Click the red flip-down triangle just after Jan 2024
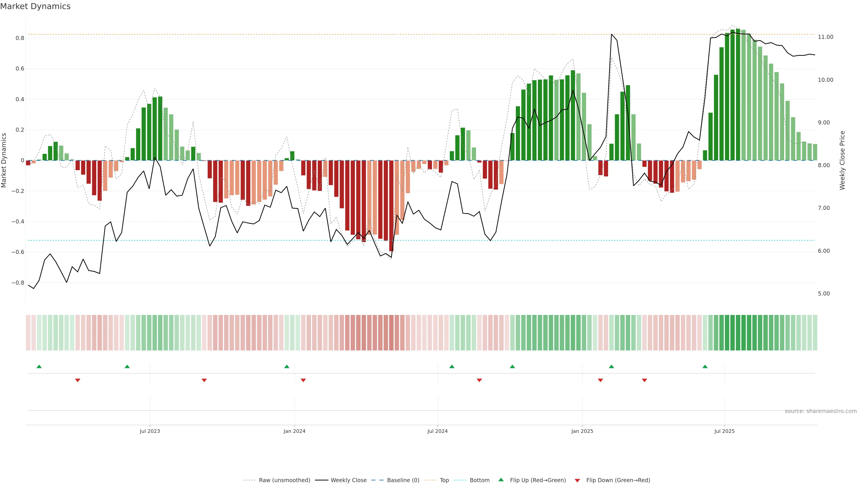This screenshot has width=868, height=488. (303, 380)
